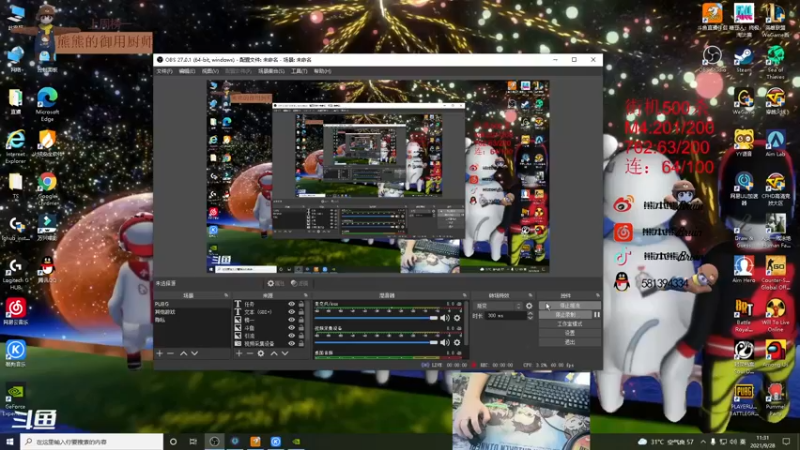Open settings gear for the 视频采集设备 mixer track
This screenshot has width=800, height=450.
[457, 342]
